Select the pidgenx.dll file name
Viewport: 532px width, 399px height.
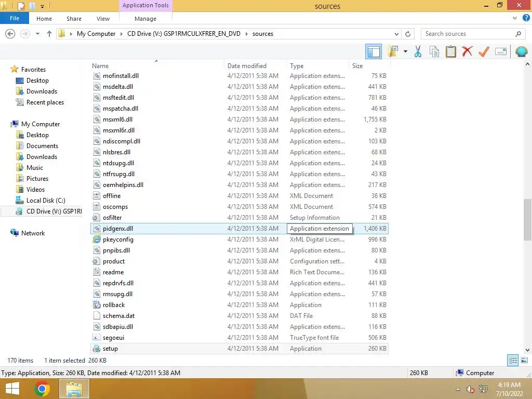(x=118, y=229)
